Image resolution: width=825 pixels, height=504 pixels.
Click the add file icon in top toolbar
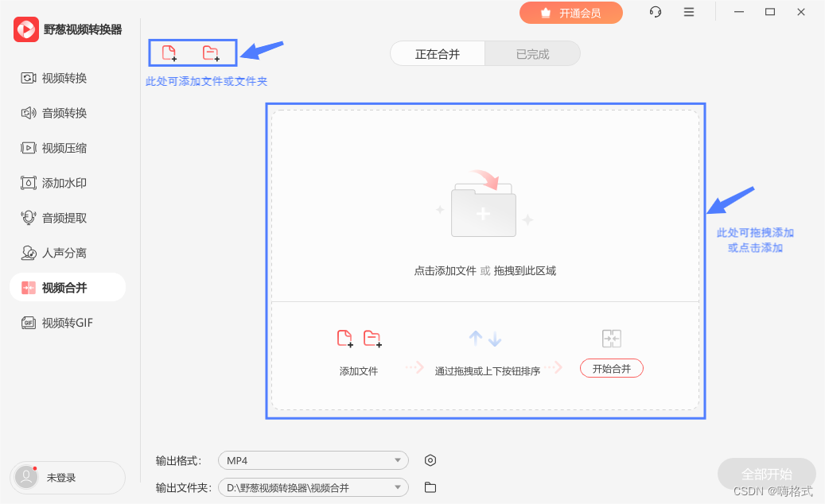click(x=169, y=53)
